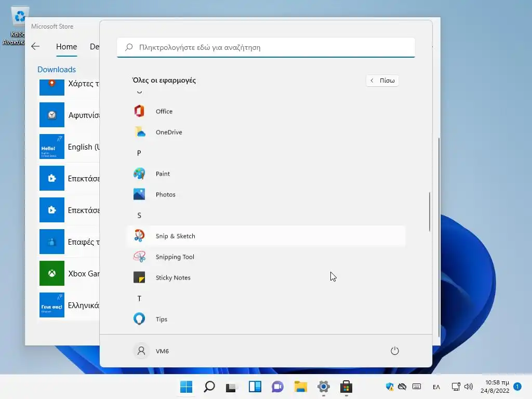
Task: Jump to letter P section header
Action: coord(139,153)
